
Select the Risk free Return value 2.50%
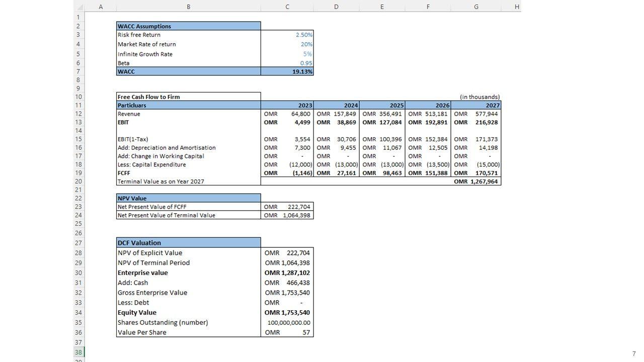tap(287, 35)
